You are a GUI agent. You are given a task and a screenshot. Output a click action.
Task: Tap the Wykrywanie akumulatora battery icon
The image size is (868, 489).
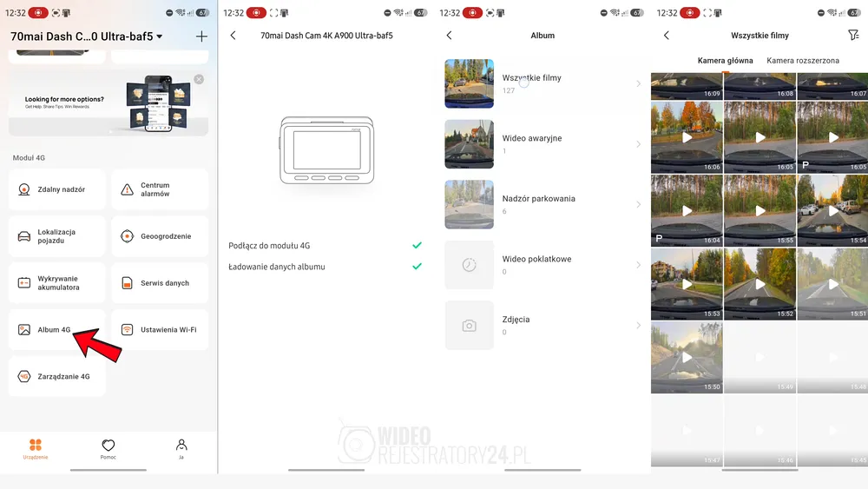point(23,283)
